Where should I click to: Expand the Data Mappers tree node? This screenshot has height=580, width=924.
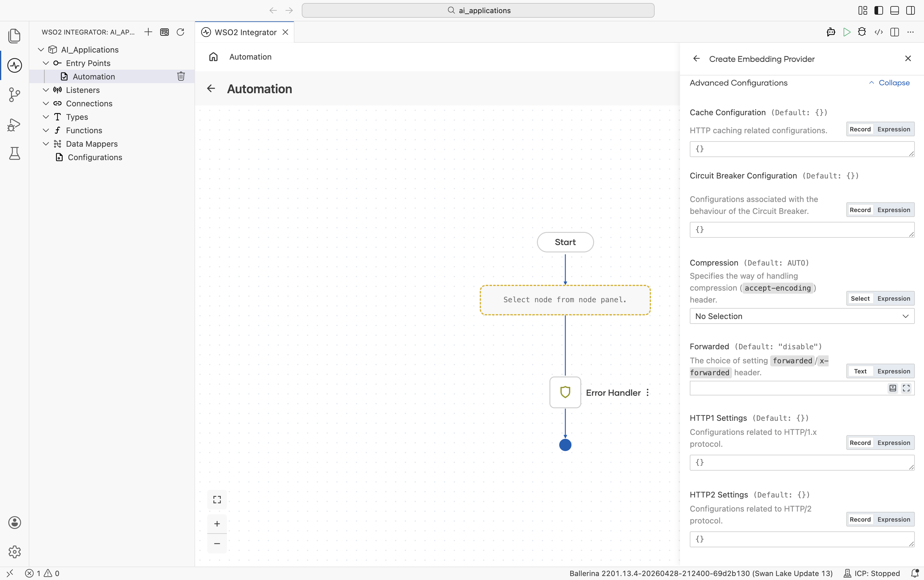[46, 143]
